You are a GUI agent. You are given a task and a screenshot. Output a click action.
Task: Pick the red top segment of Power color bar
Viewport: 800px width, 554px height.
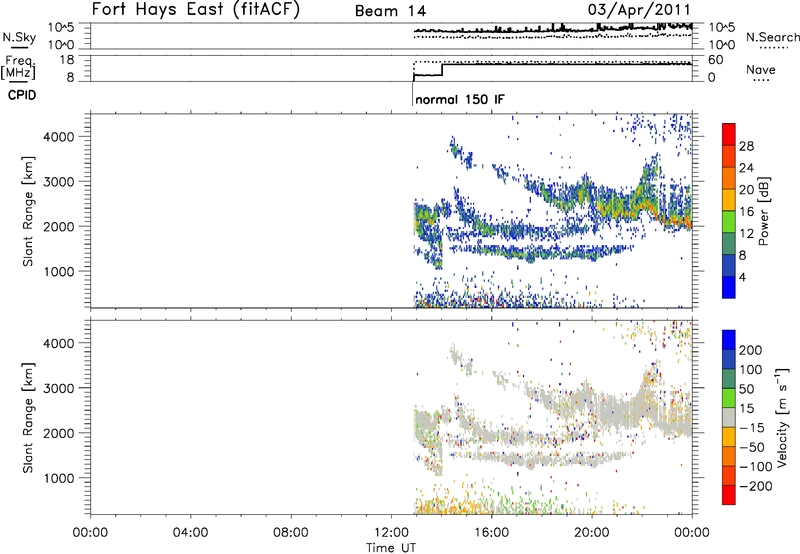click(729, 135)
